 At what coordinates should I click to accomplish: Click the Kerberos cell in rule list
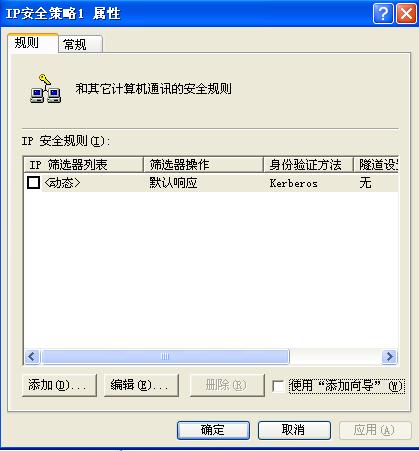293,183
